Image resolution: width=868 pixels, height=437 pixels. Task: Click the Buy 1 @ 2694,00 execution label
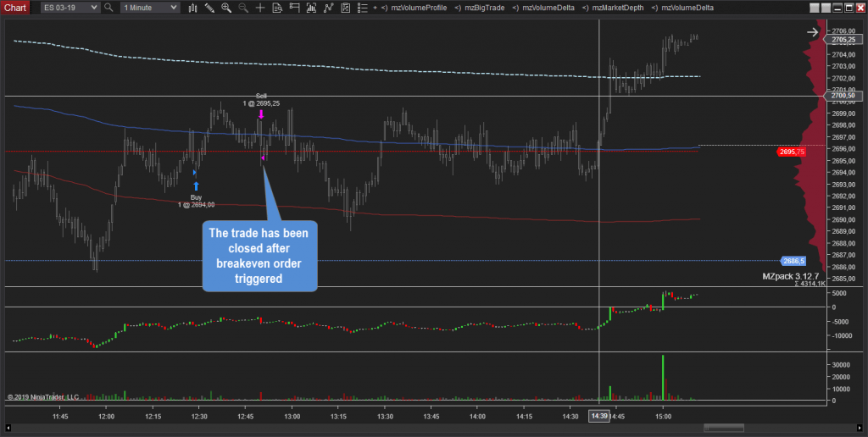click(x=196, y=201)
